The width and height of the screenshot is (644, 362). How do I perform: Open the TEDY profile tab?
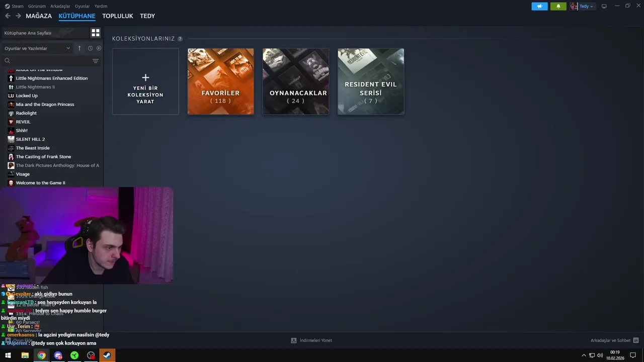pos(147,16)
